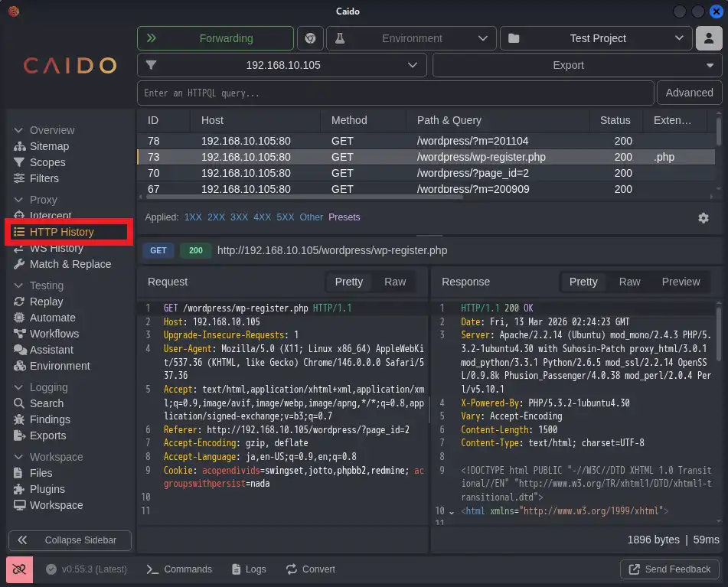Open the user account icon button
Image resolution: width=728 pixels, height=587 pixels.
(x=710, y=38)
